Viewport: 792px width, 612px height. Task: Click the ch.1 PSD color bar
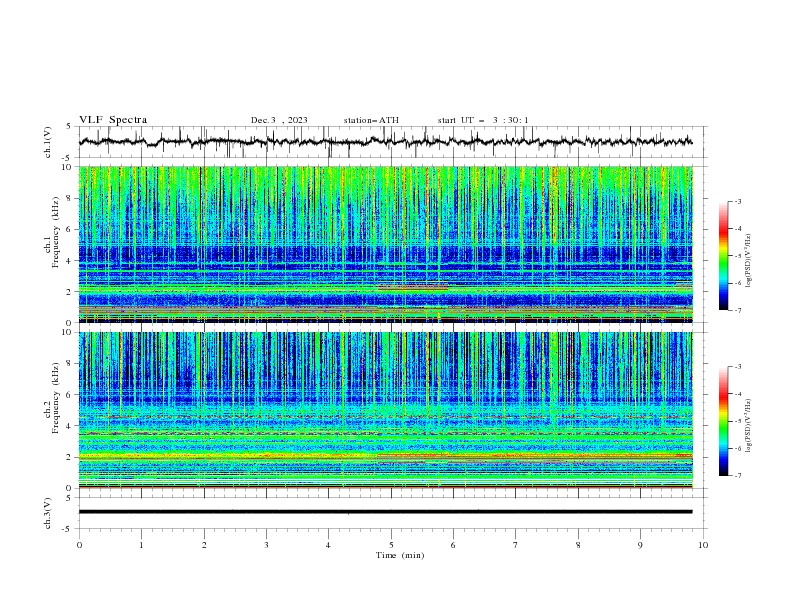tap(723, 256)
